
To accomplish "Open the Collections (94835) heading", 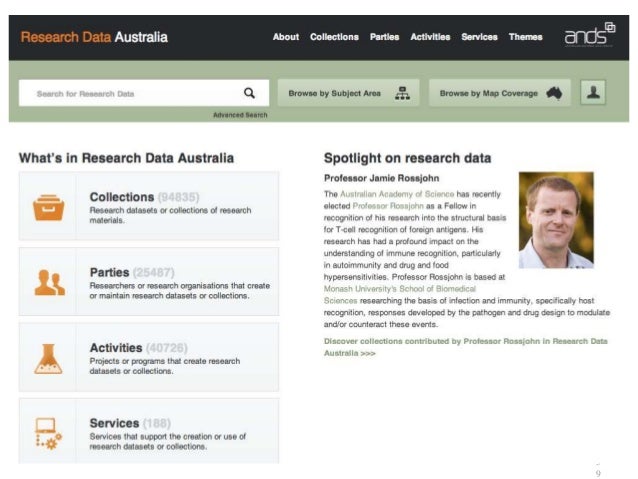I will pos(144,197).
